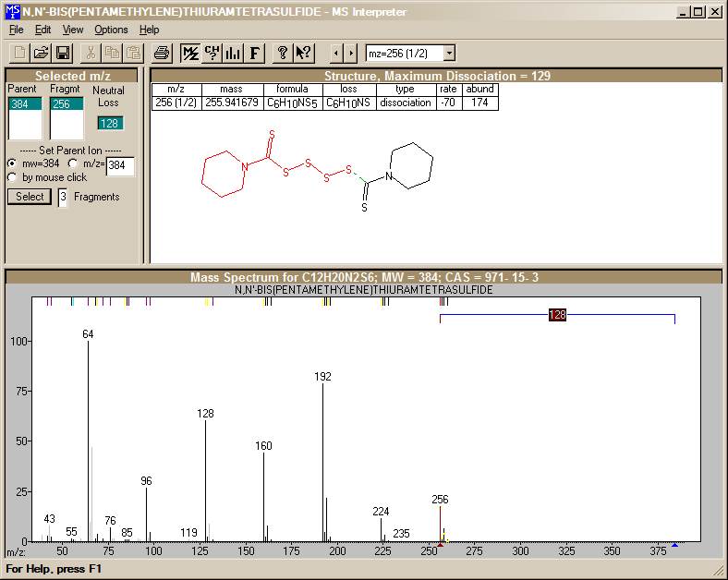Select the m/z= radio button

(x=73, y=163)
